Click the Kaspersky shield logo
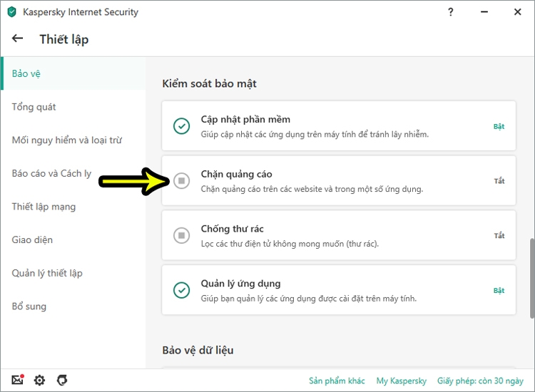The height and width of the screenshot is (392, 535). (x=11, y=12)
